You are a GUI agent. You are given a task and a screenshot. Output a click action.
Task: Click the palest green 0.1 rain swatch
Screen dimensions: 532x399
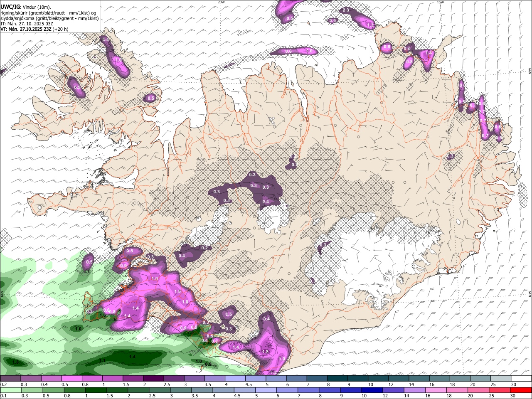point(11,390)
